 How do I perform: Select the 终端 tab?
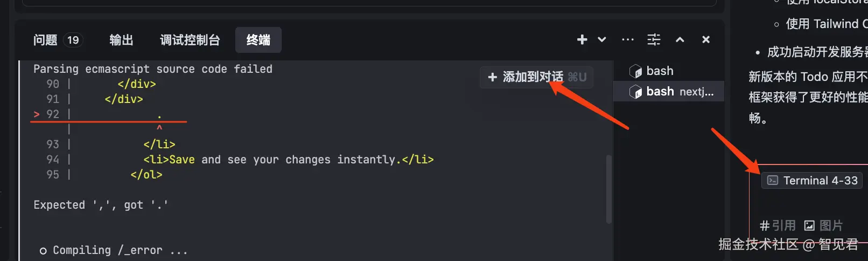point(258,40)
